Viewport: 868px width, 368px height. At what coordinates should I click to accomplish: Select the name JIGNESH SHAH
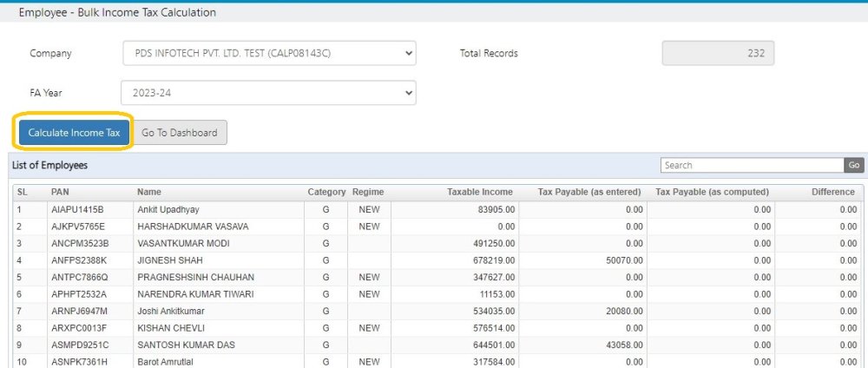[170, 260]
